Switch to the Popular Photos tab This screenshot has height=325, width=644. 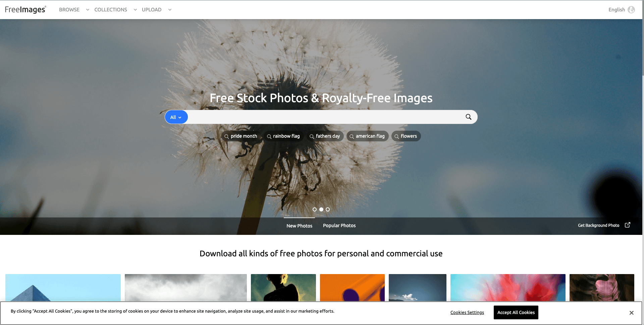tap(339, 225)
